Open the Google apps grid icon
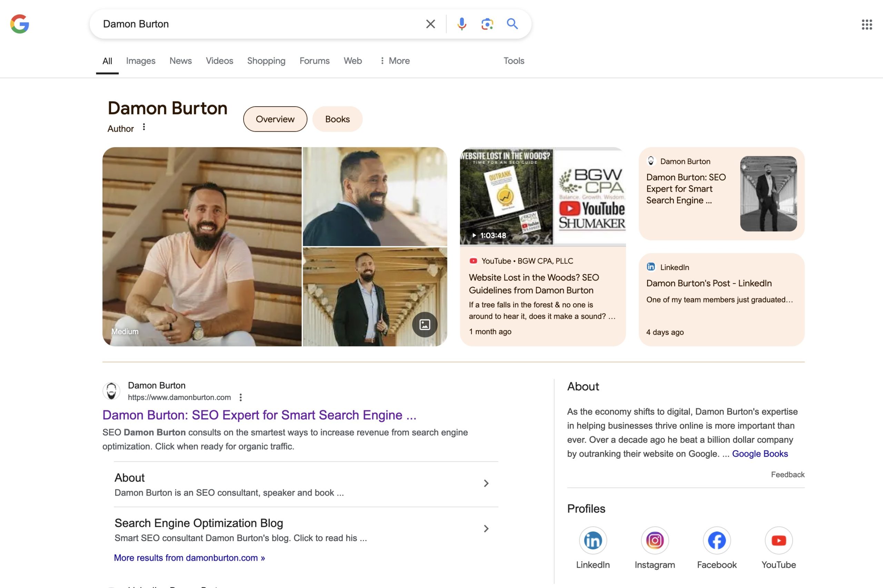The image size is (883, 588). pos(866,24)
